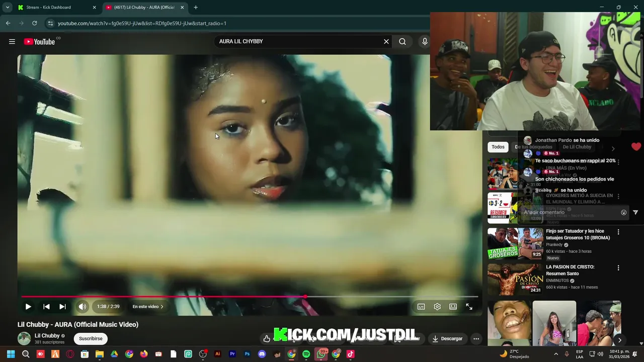Image resolution: width=644 pixels, height=362 pixels.
Task: Open TikTok from the taskbar
Action: point(351,354)
